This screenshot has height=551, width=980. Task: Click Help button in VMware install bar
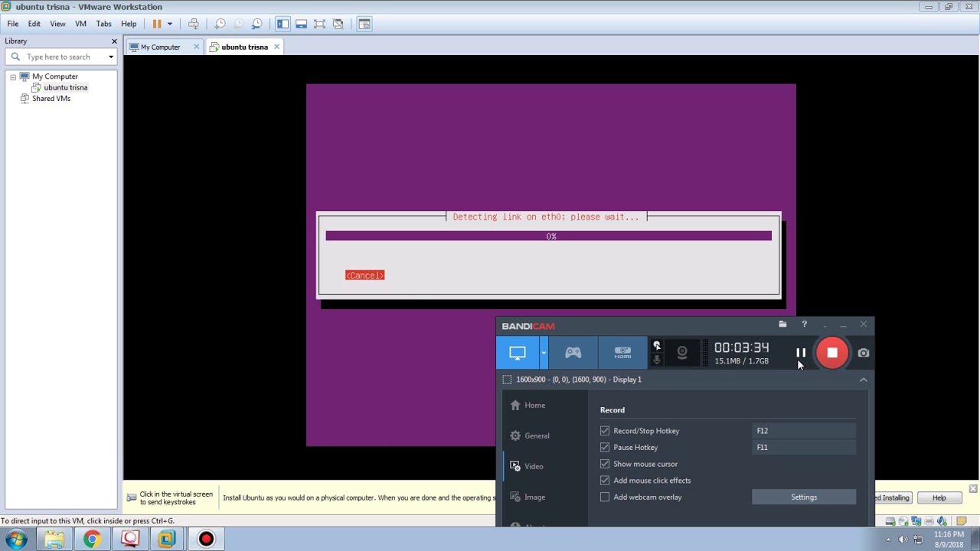[939, 498]
